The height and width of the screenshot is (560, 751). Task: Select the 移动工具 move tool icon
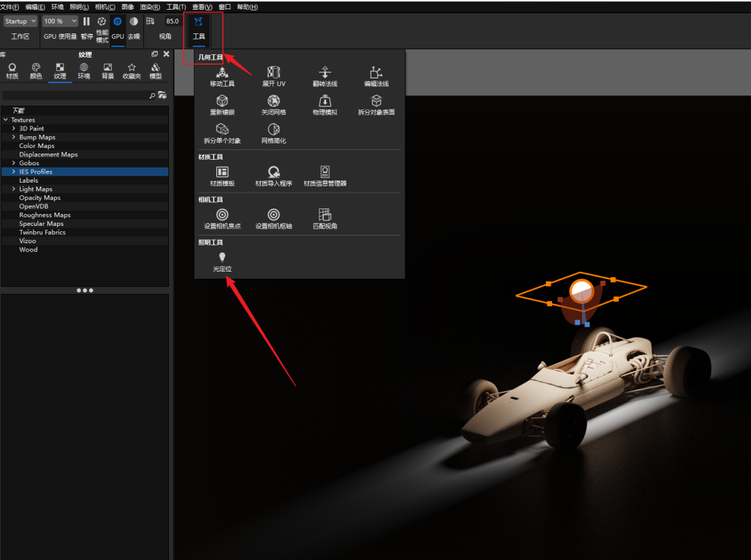click(x=223, y=76)
